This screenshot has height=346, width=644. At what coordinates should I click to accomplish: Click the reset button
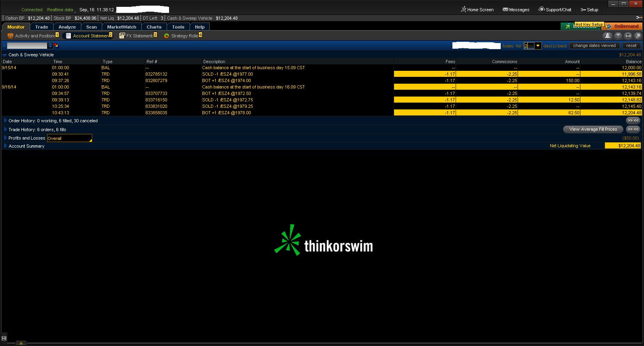coord(632,45)
